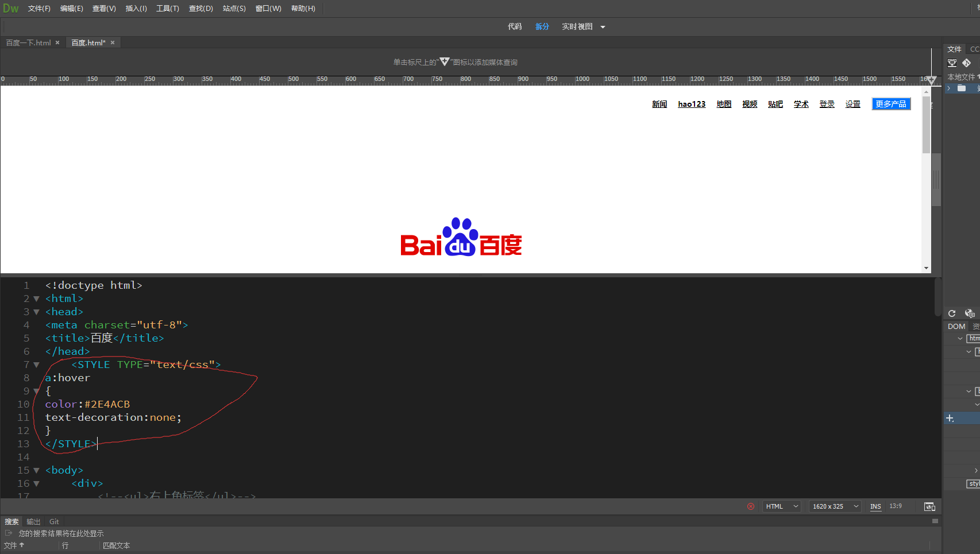Click the 贴吧 link in preview

click(x=775, y=104)
